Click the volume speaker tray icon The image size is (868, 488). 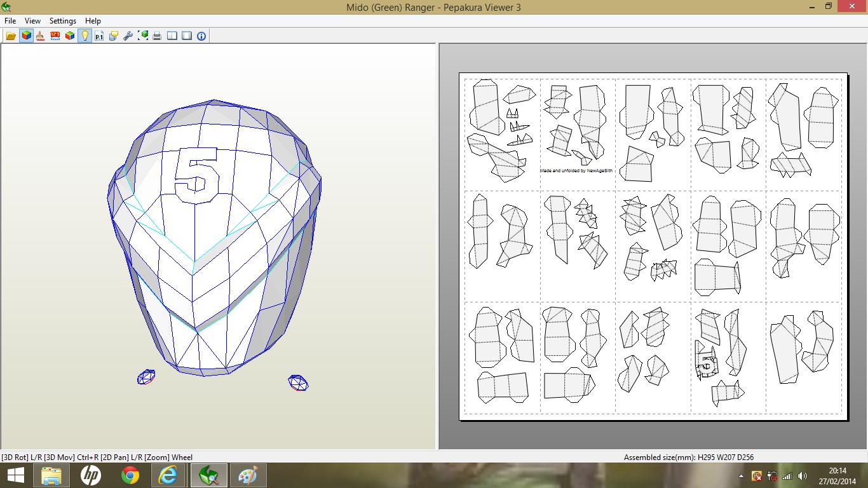point(803,476)
